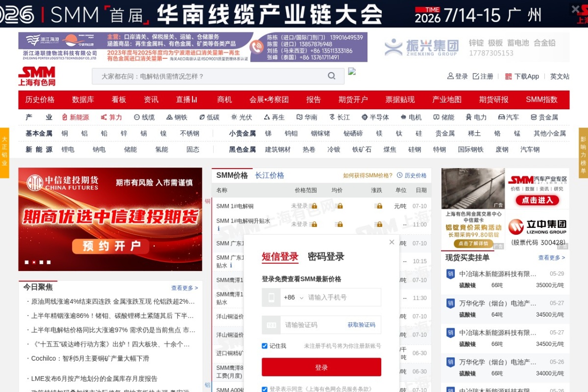Viewport: 588px width, 392px height.
Task: Switch to 英文站 English site
Action: click(560, 76)
